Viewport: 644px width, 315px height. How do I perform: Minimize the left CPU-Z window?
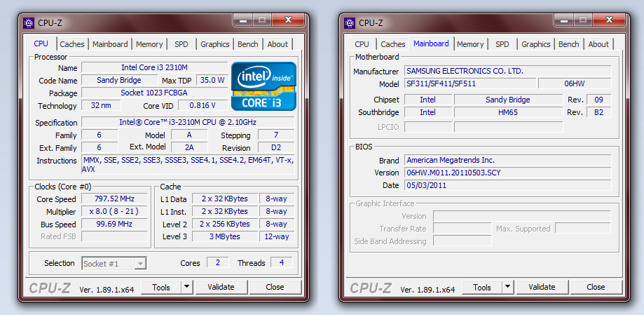coord(242,20)
